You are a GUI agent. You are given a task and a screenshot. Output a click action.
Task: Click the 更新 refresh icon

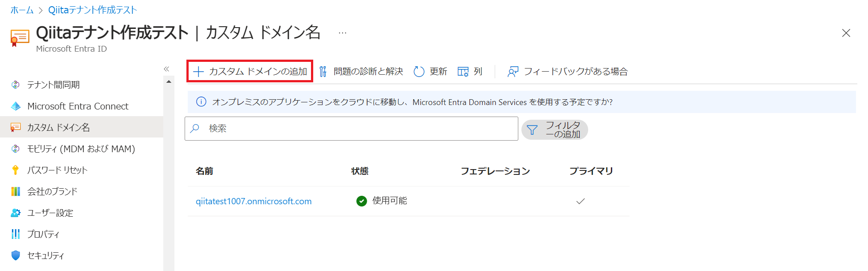point(419,72)
